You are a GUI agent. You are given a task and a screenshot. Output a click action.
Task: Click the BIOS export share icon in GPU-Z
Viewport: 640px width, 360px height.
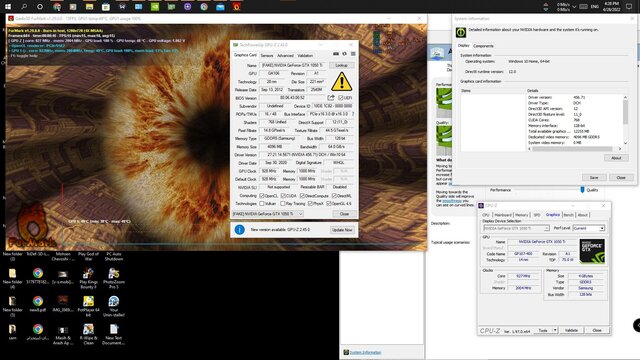(x=331, y=98)
